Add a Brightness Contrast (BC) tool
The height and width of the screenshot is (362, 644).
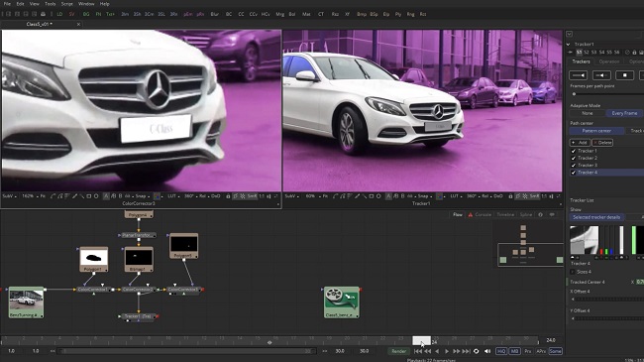(x=229, y=14)
